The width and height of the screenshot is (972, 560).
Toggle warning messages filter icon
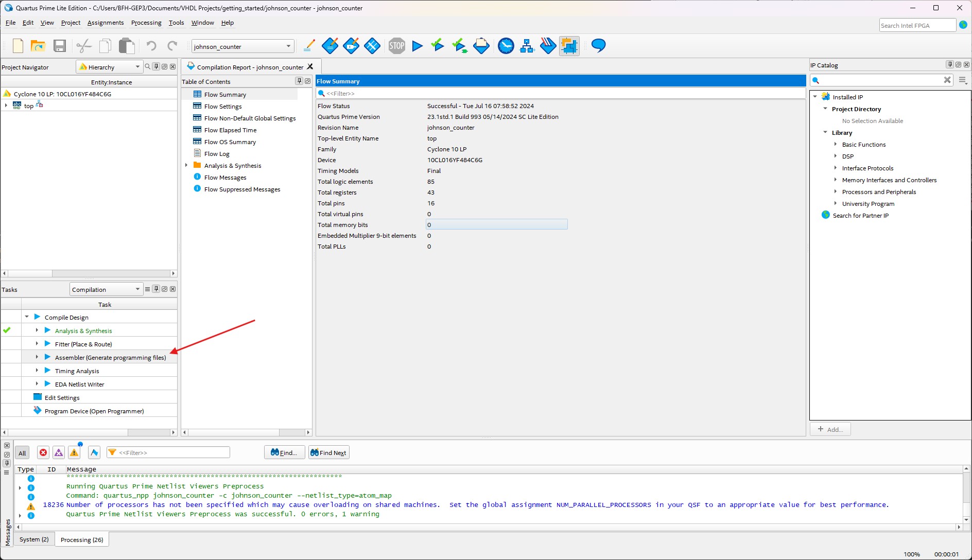[x=74, y=453]
